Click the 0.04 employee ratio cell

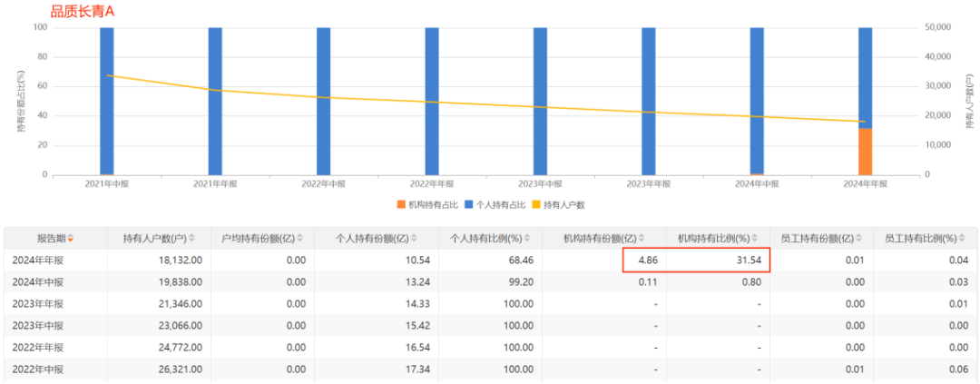click(x=960, y=260)
